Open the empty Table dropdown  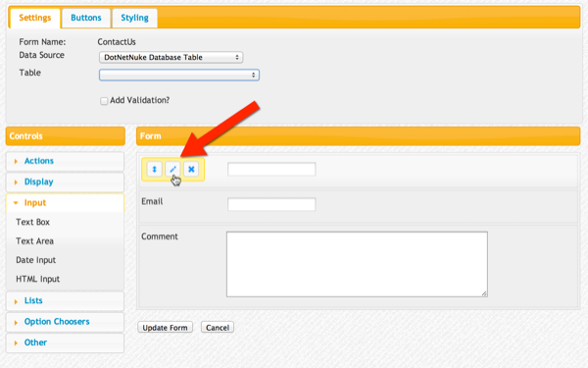[x=179, y=75]
